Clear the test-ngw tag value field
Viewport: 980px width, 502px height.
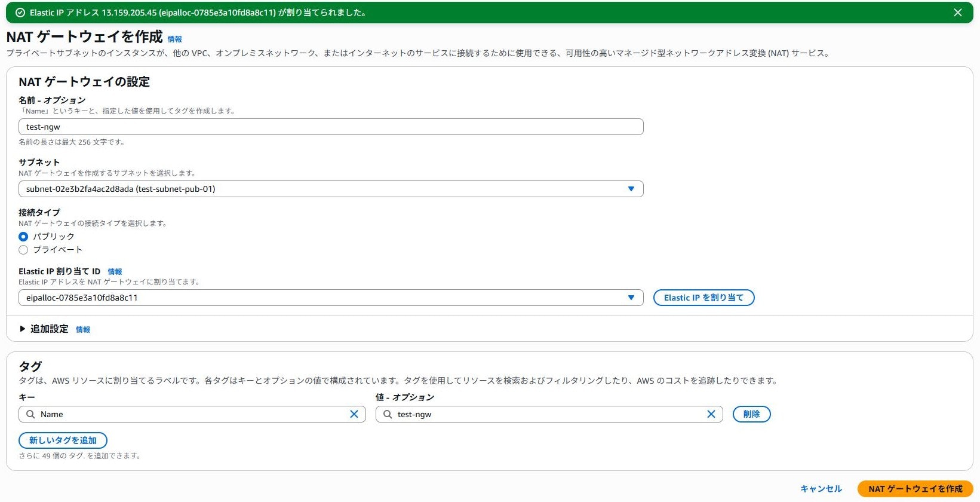tap(711, 414)
